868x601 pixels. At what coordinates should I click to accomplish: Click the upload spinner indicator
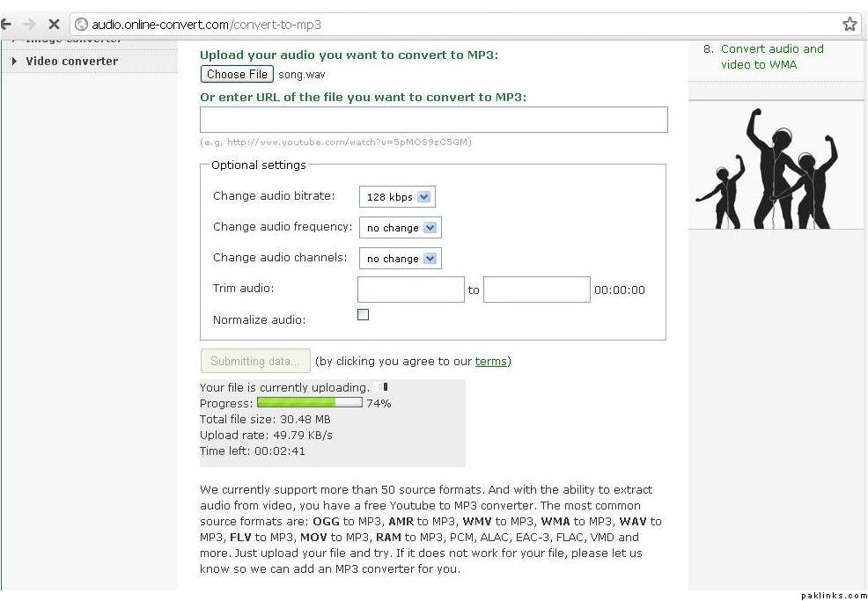click(382, 387)
